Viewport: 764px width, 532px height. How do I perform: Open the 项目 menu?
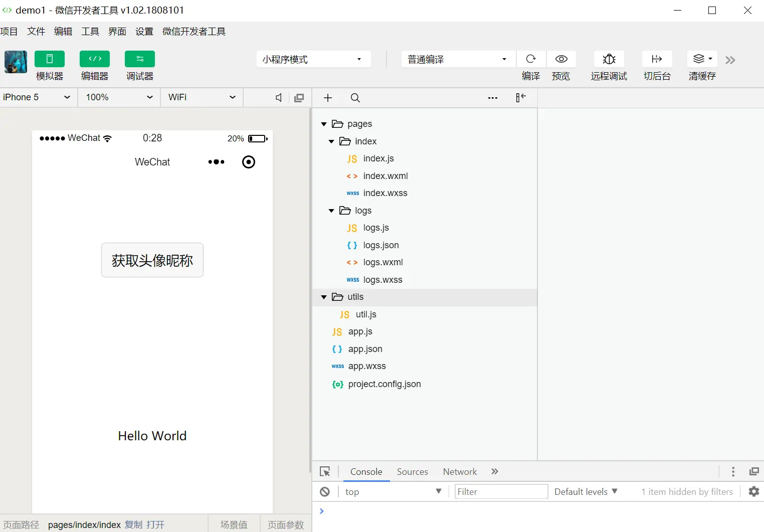[x=9, y=32]
